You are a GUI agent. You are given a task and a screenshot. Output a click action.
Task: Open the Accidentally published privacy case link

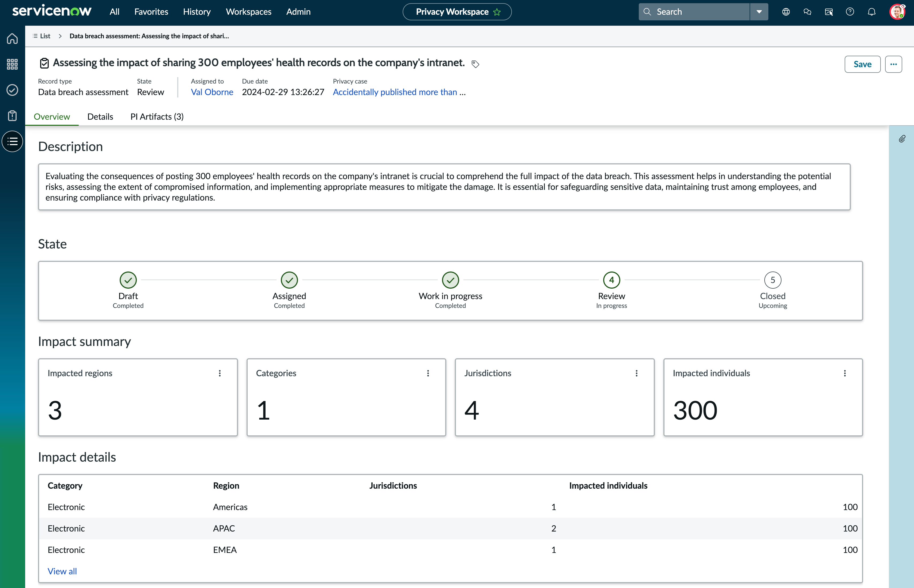(399, 92)
